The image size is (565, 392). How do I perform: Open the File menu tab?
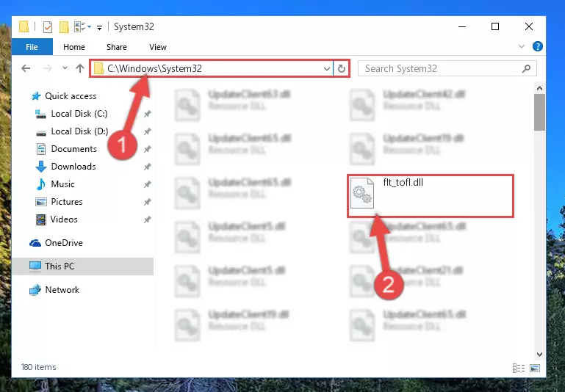click(x=32, y=47)
